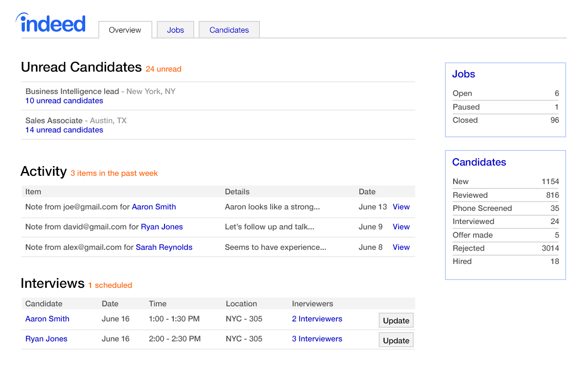Click the New candidates row

pos(506,182)
